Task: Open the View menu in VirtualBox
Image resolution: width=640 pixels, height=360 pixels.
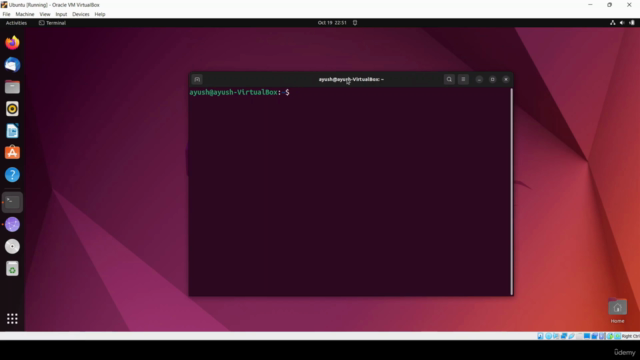Action: click(x=45, y=14)
